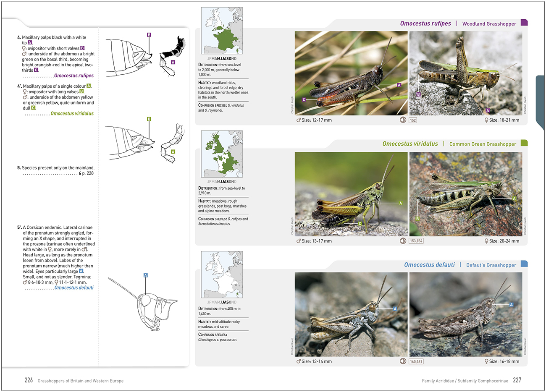
Task: Click the sound icon beside track 152
Action: [403, 120]
